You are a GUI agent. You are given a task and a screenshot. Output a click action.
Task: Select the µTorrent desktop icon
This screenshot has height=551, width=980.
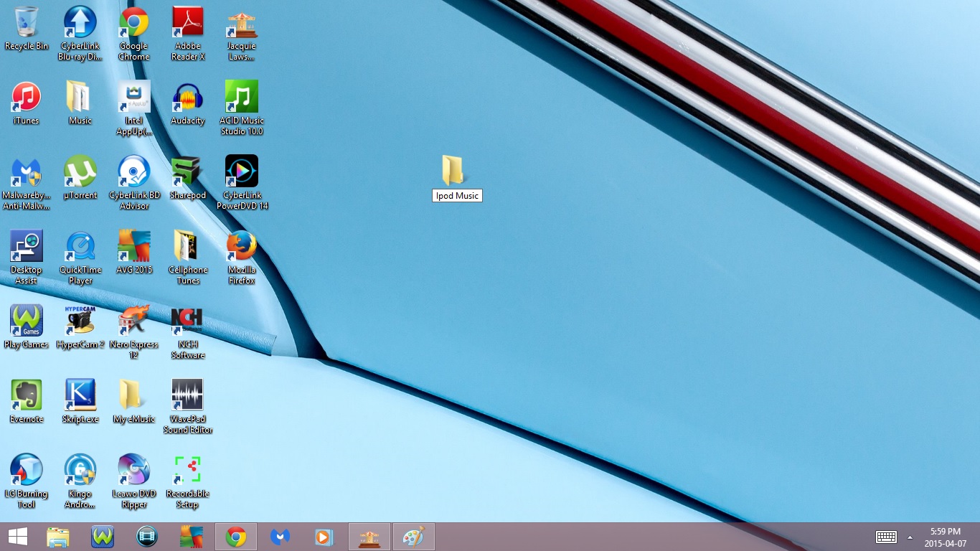(80, 178)
